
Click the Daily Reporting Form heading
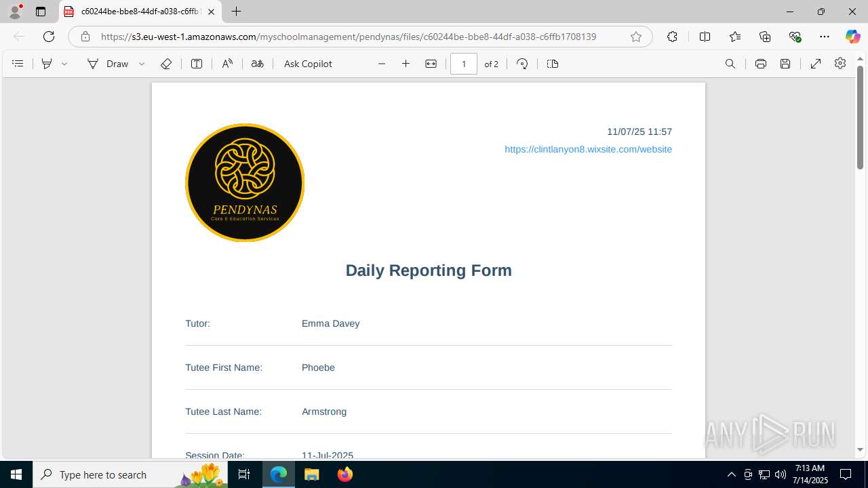tap(429, 270)
